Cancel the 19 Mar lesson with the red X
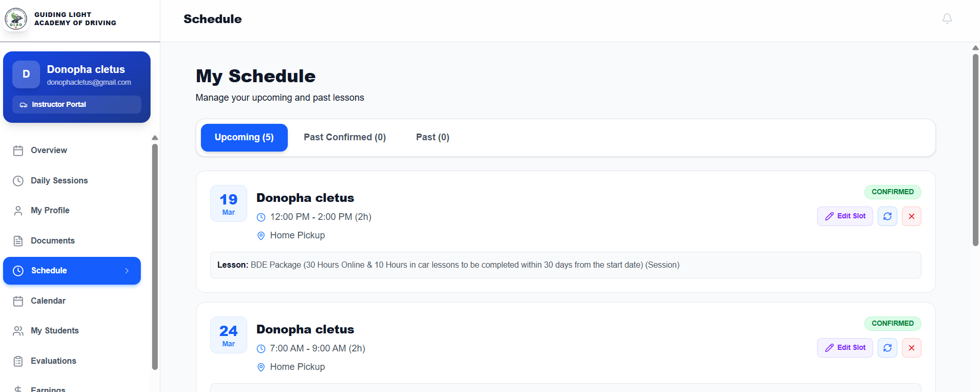This screenshot has width=980, height=392. point(911,216)
